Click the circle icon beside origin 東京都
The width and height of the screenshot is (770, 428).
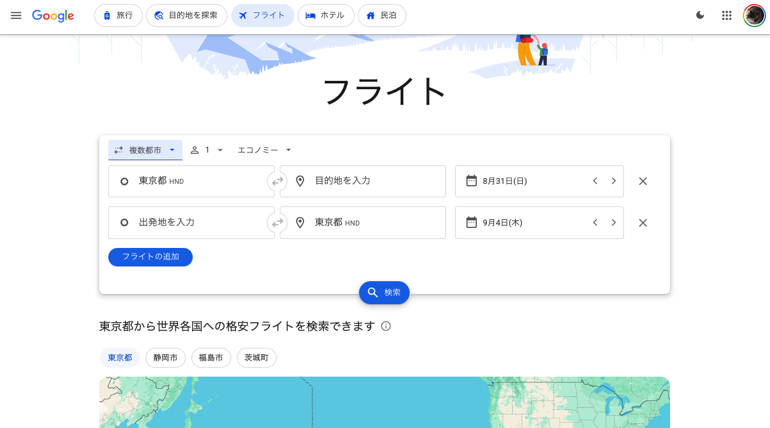[124, 182]
